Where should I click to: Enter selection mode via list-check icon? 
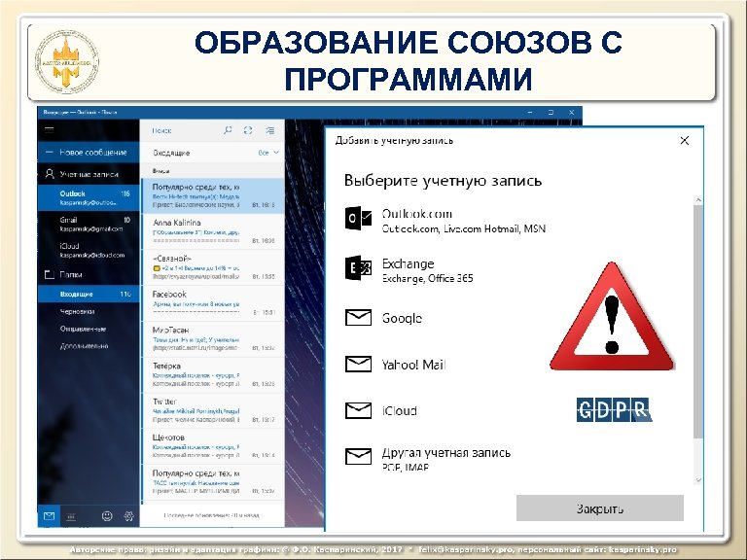(x=270, y=130)
